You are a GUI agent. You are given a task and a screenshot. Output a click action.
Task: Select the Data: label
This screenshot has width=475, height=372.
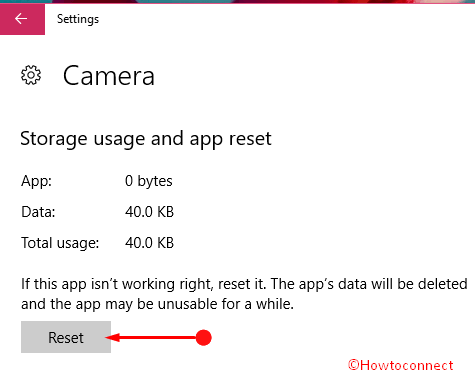point(38,212)
